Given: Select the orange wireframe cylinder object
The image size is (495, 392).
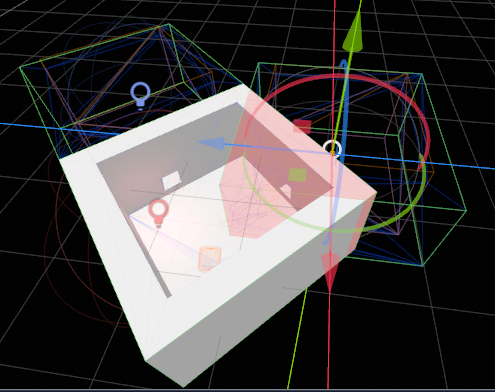Looking at the screenshot, I should [x=210, y=259].
